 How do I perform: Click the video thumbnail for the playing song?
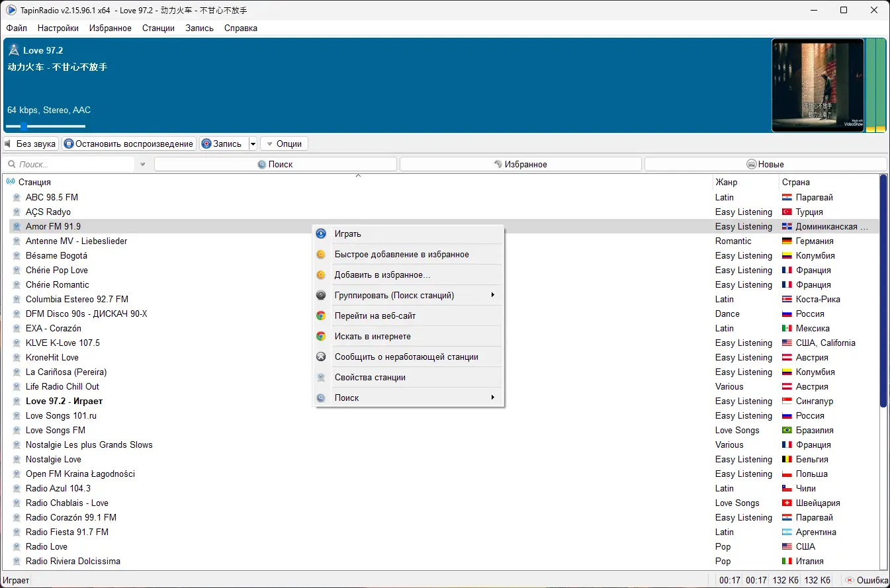click(x=818, y=85)
